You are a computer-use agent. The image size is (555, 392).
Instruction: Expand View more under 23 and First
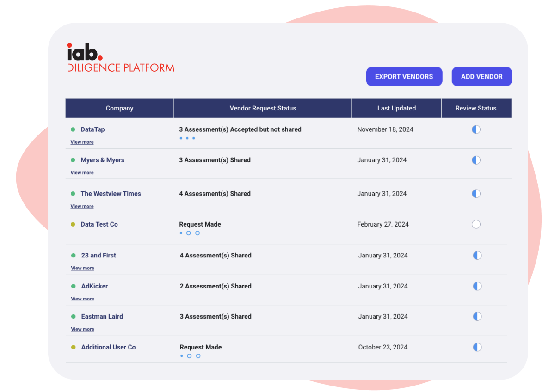click(82, 268)
